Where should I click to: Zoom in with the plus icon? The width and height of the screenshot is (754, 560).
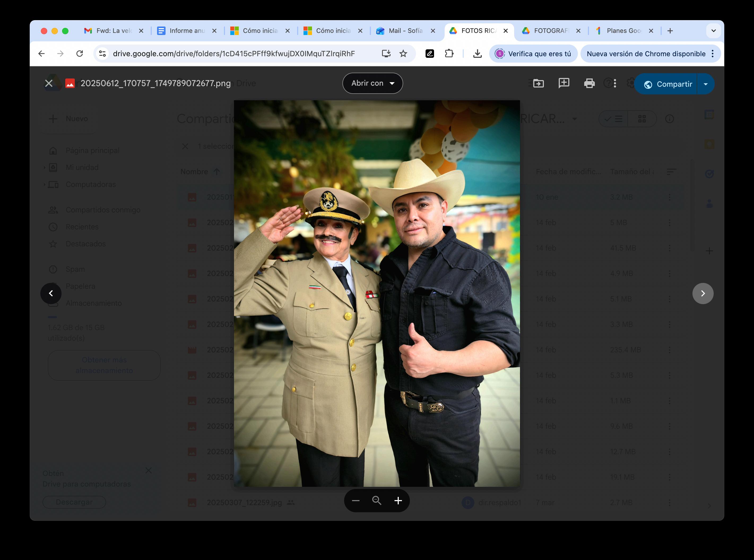tap(398, 501)
